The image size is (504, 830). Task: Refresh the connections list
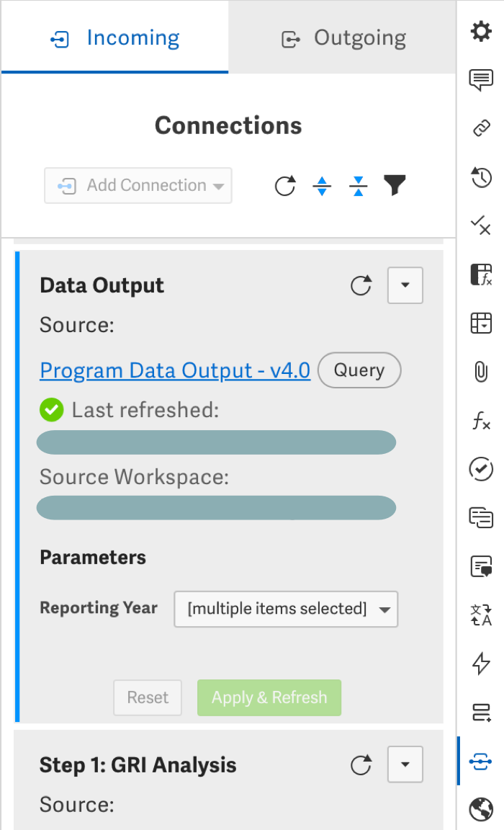tap(285, 185)
